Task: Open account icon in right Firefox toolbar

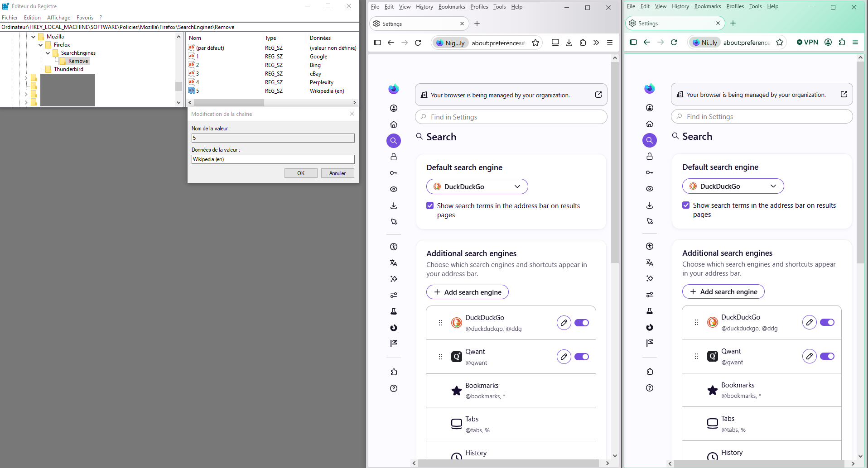Action: tap(828, 42)
